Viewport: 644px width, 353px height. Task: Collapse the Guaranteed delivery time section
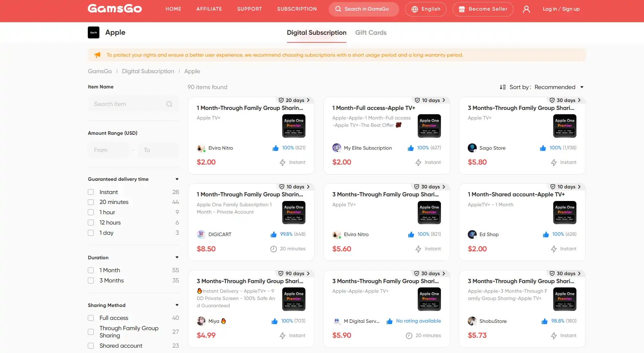(177, 179)
